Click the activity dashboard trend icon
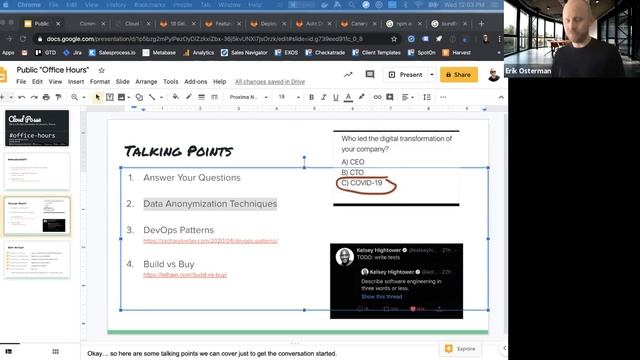The width and height of the screenshot is (640, 360). [x=348, y=75]
